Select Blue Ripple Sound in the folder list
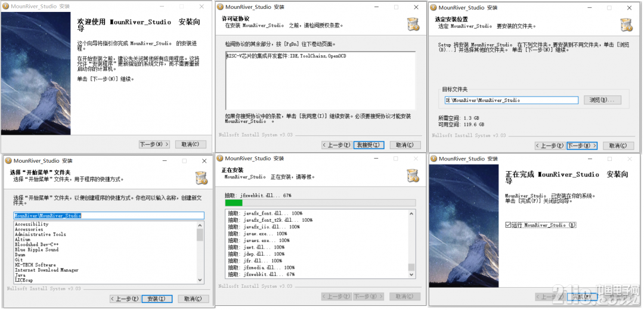The width and height of the screenshot is (644, 310). point(36,249)
